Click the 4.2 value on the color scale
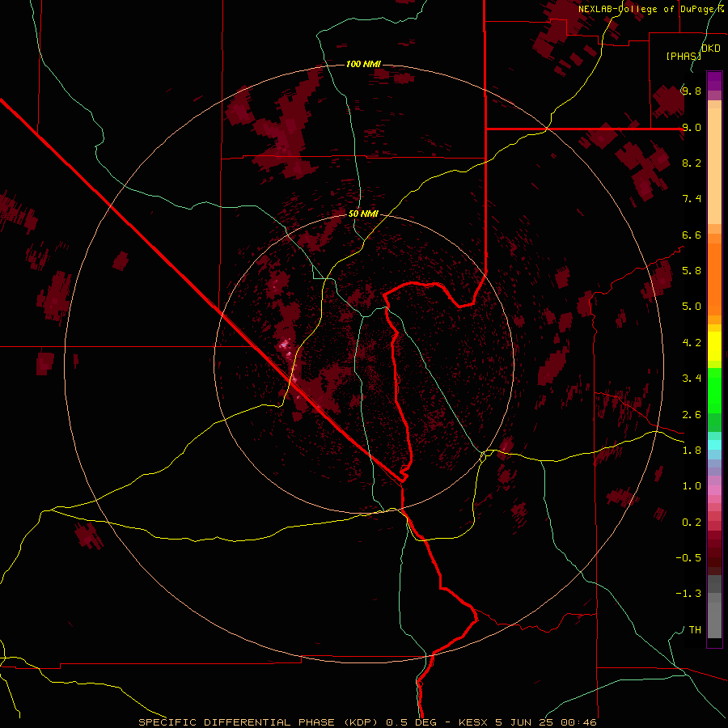 [x=692, y=343]
